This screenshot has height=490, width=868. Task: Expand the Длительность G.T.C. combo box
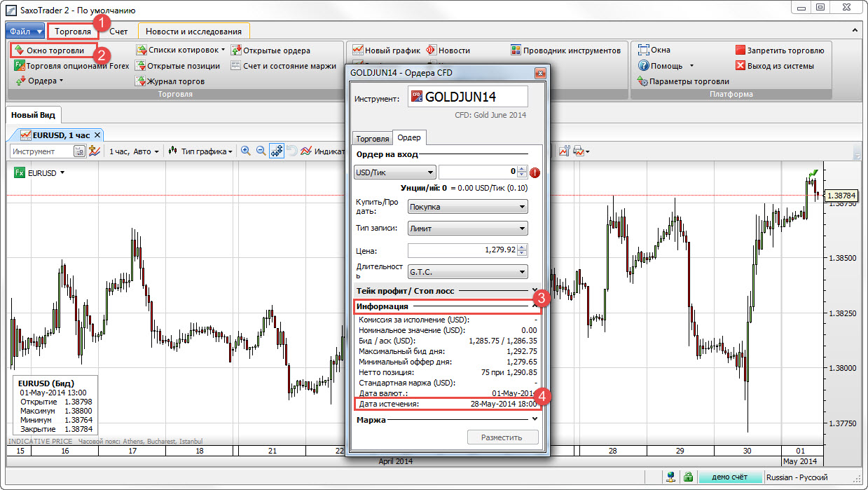467,272
